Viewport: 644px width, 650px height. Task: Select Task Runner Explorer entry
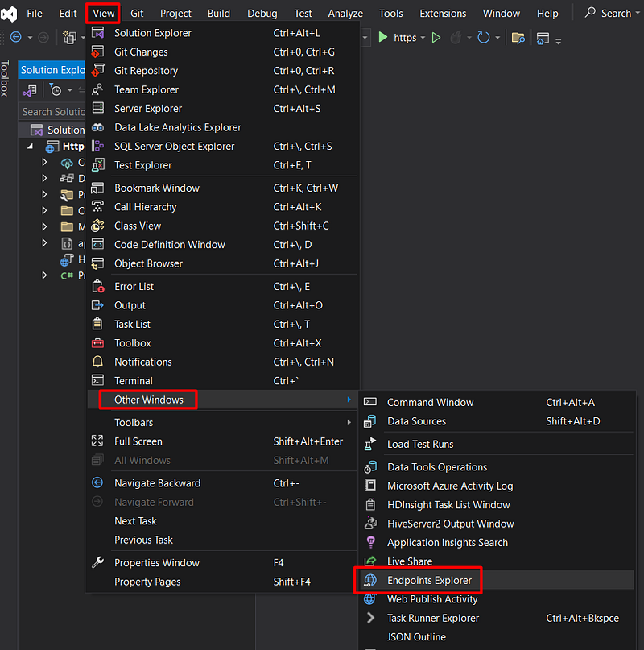pos(497,618)
